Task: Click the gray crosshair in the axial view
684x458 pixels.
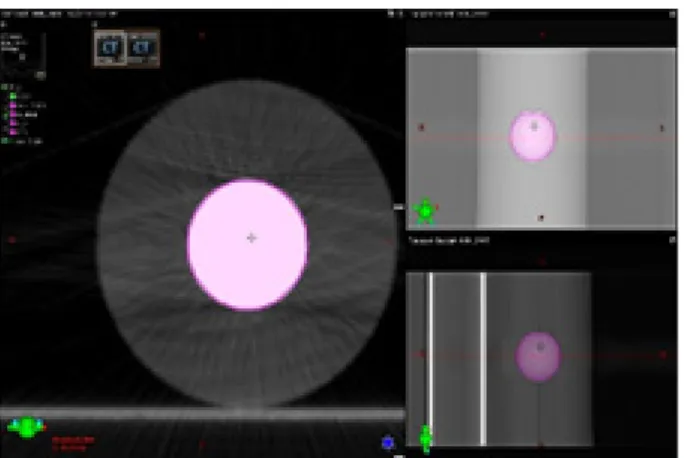Action: pyautogui.click(x=251, y=238)
